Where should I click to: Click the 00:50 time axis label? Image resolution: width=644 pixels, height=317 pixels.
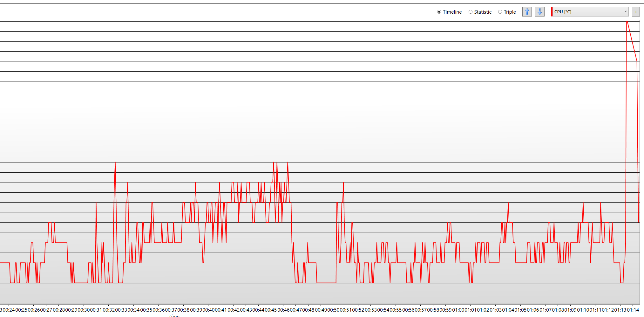[x=333, y=310]
